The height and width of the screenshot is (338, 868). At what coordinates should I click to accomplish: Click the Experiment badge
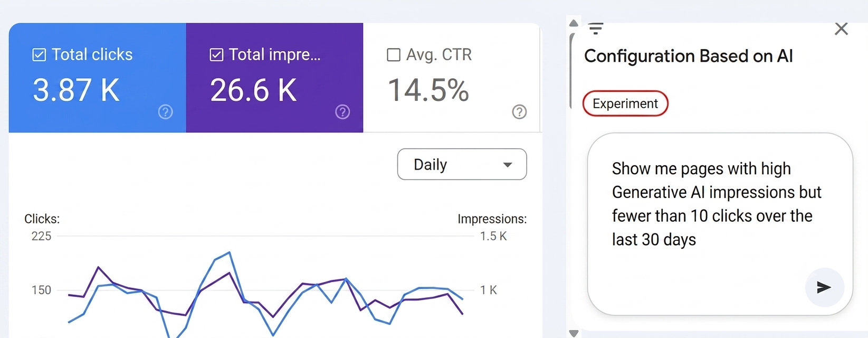pos(625,104)
